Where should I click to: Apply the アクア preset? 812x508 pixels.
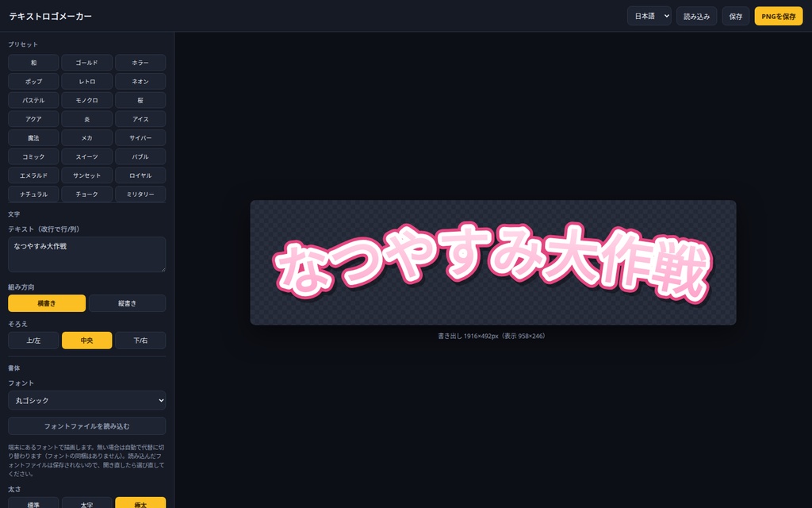pos(33,119)
